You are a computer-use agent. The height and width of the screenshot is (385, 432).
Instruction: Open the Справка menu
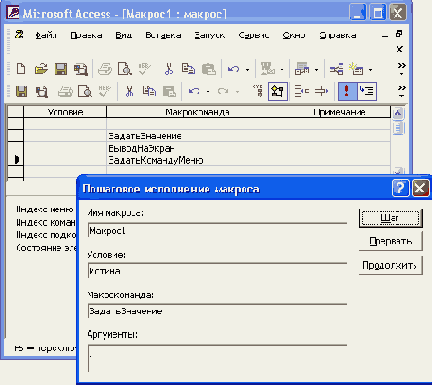pyautogui.click(x=338, y=35)
